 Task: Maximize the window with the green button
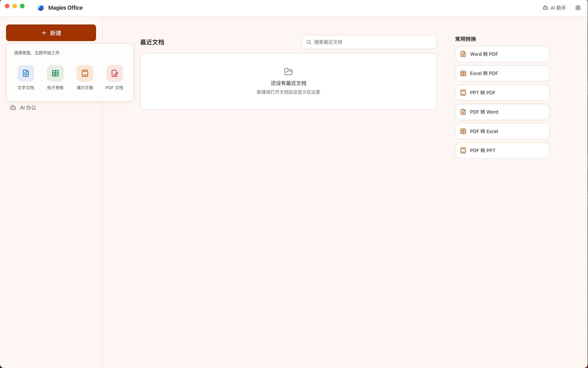pyautogui.click(x=22, y=6)
